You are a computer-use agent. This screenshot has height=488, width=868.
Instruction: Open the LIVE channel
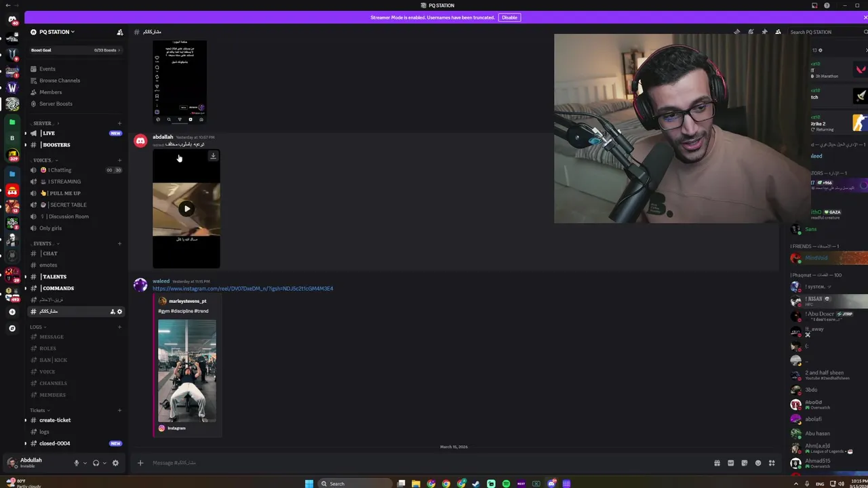tap(75, 134)
